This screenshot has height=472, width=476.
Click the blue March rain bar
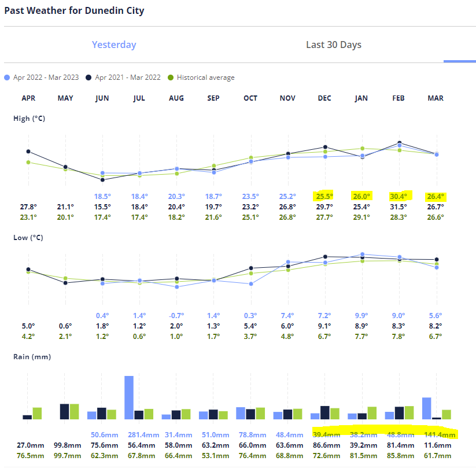tap(427, 408)
